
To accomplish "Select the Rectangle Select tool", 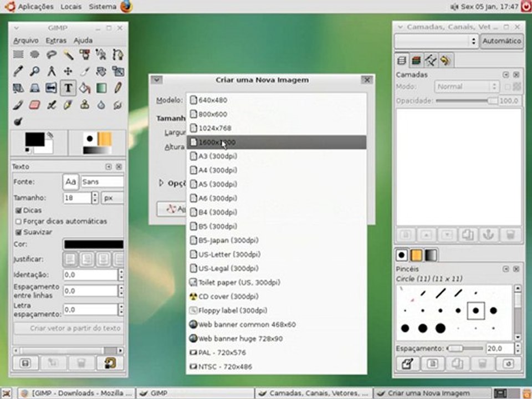I will [18, 54].
